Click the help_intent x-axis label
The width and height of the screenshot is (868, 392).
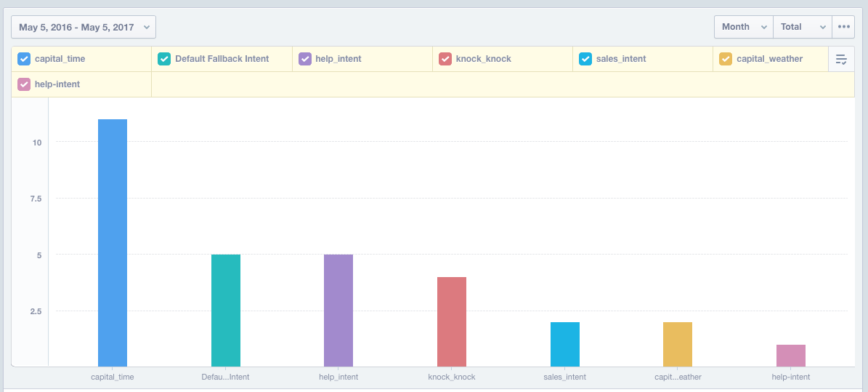click(338, 377)
